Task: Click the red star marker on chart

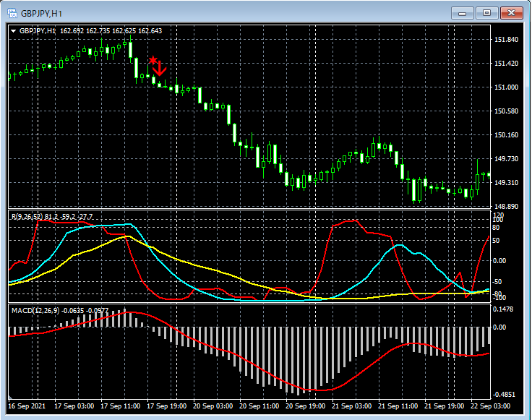Action: [153, 61]
